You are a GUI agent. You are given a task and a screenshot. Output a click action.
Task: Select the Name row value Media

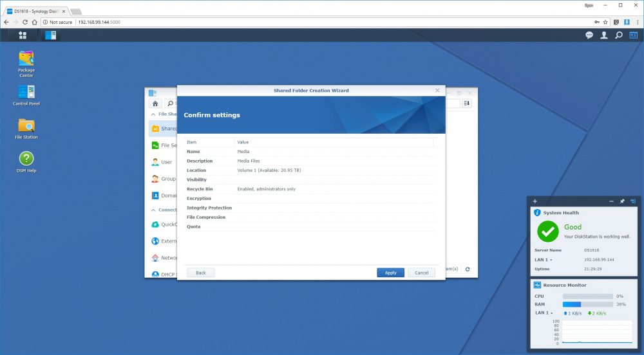point(243,152)
